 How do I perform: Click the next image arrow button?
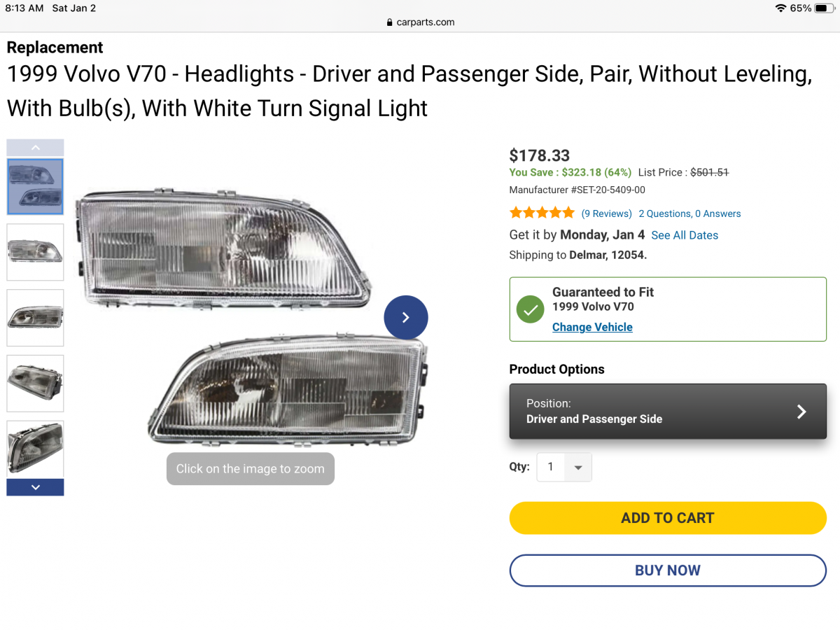(x=406, y=317)
